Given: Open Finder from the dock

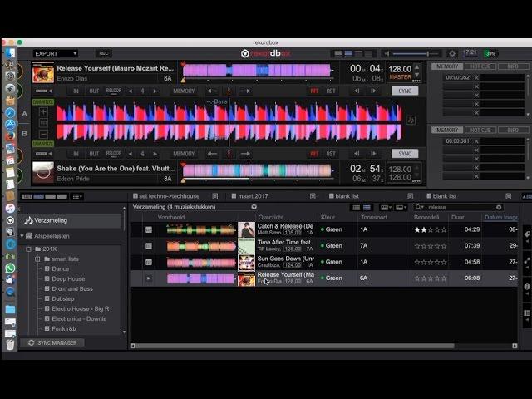Looking at the screenshot, I should [x=10, y=53].
